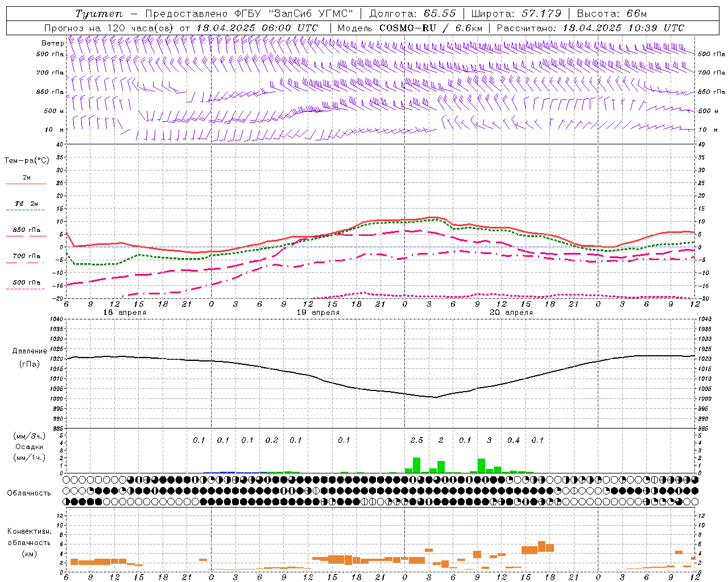Viewport: 728px width, 582px height.
Task: Click the 0.4 precipitation amount
Action: click(514, 440)
